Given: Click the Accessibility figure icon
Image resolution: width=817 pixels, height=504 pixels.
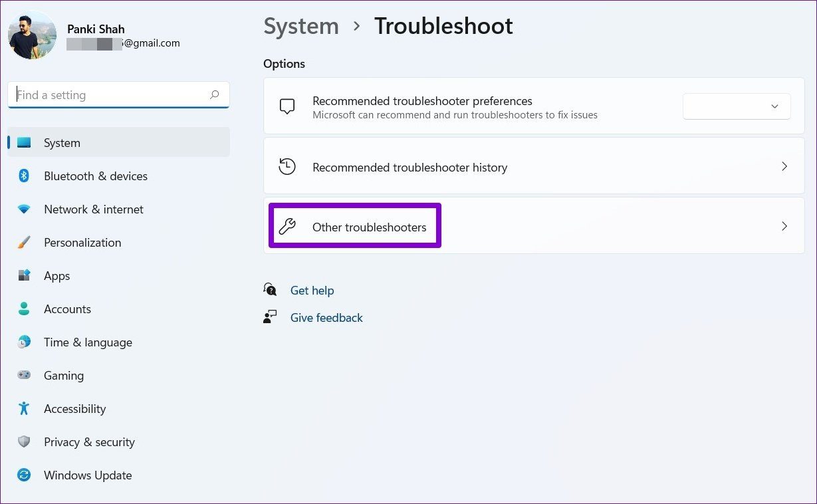Looking at the screenshot, I should 24,409.
